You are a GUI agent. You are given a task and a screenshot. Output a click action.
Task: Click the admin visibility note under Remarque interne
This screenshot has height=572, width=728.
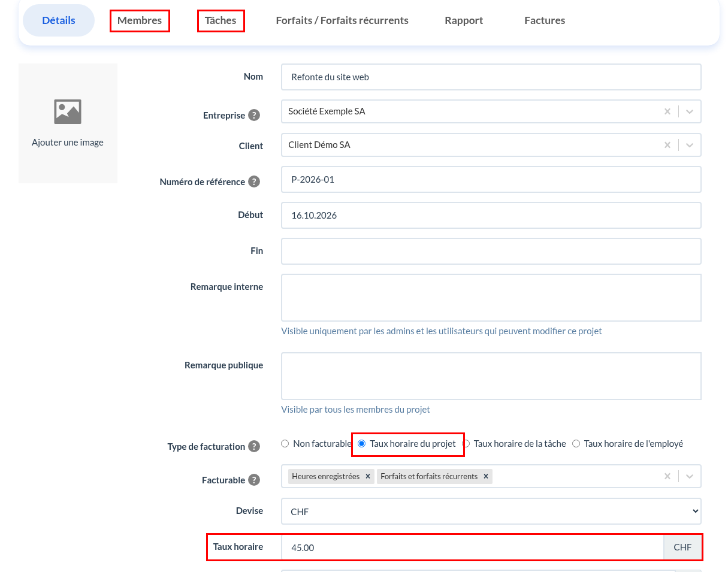(442, 331)
